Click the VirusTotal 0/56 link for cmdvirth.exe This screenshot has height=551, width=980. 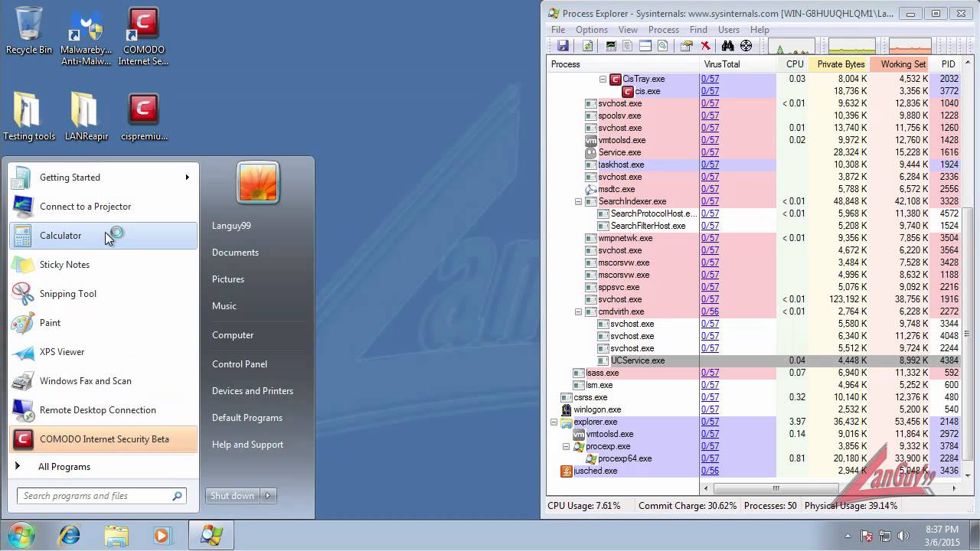pyautogui.click(x=710, y=311)
